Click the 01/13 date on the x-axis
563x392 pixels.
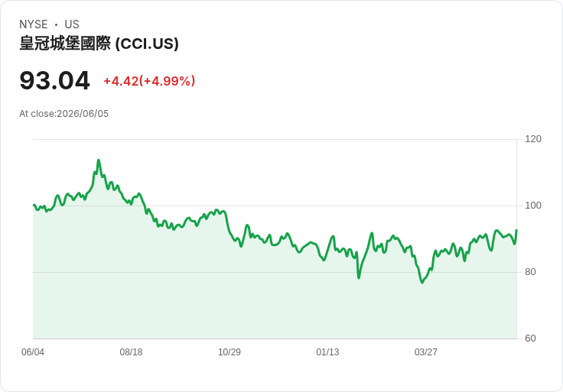[327, 352]
